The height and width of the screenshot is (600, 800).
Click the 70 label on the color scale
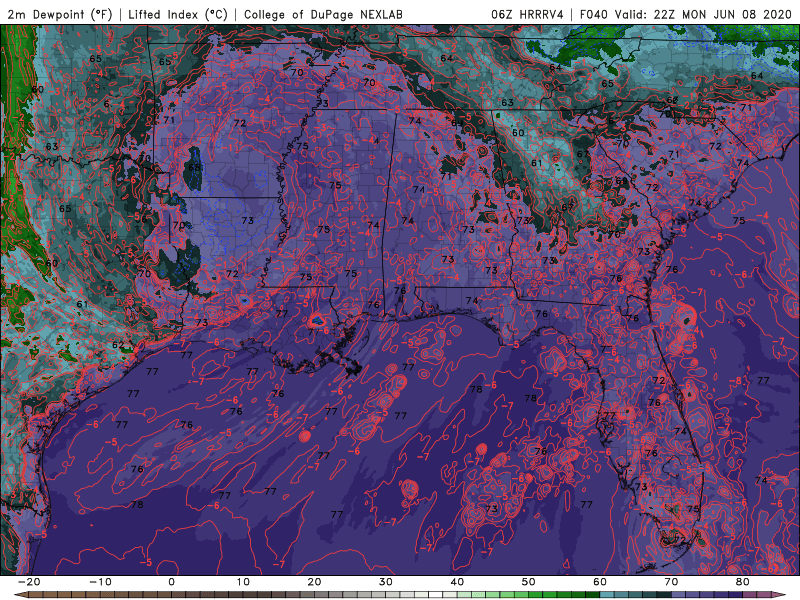[671, 582]
